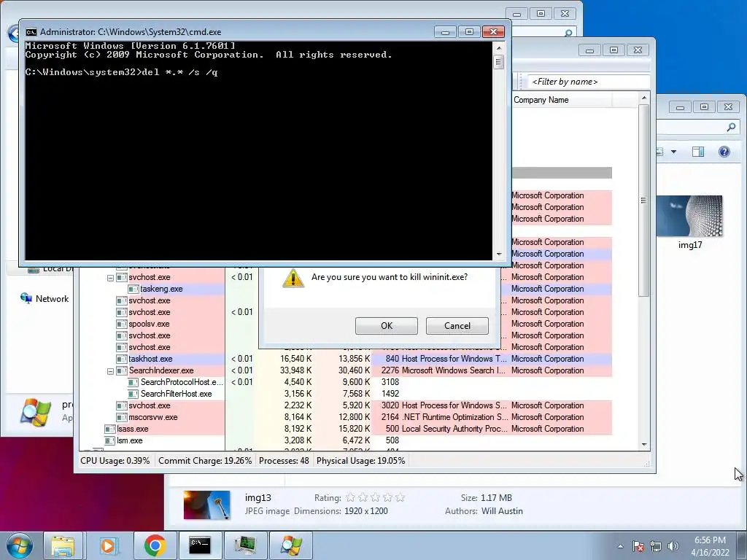Launch Windows Media Player from taskbar
The height and width of the screenshot is (560, 747).
(109, 545)
